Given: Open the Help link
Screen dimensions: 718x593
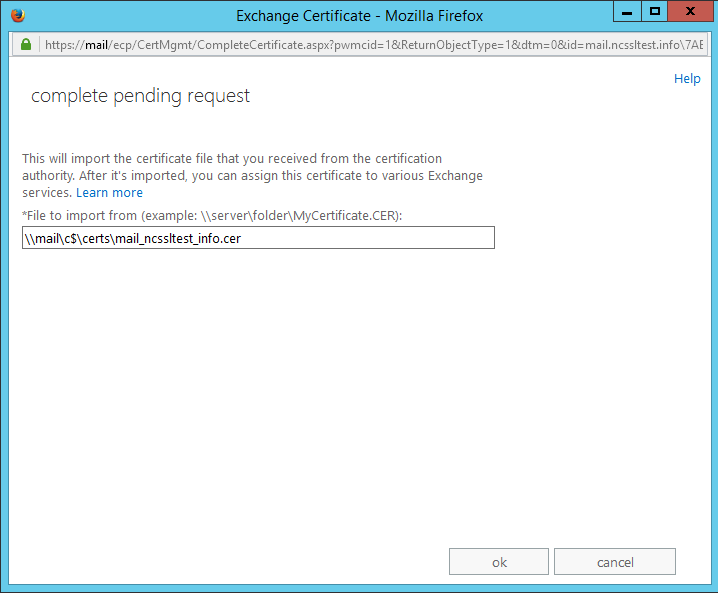Looking at the screenshot, I should (687, 79).
